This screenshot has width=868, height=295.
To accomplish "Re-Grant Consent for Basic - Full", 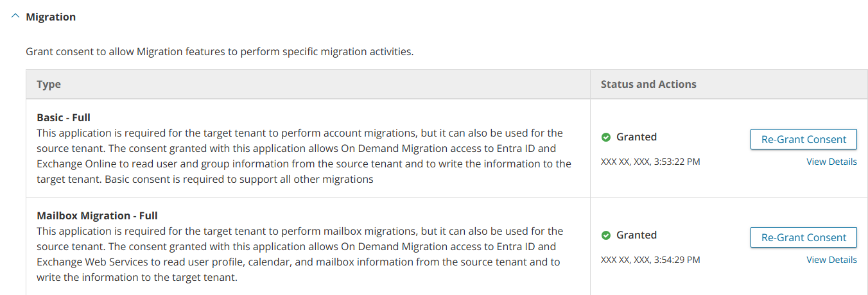I will pos(803,139).
